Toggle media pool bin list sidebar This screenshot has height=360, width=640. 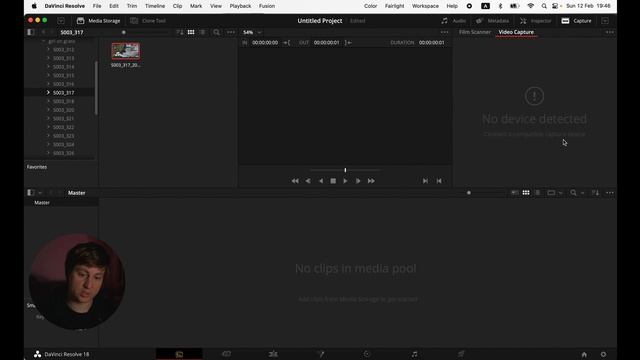click(31, 193)
